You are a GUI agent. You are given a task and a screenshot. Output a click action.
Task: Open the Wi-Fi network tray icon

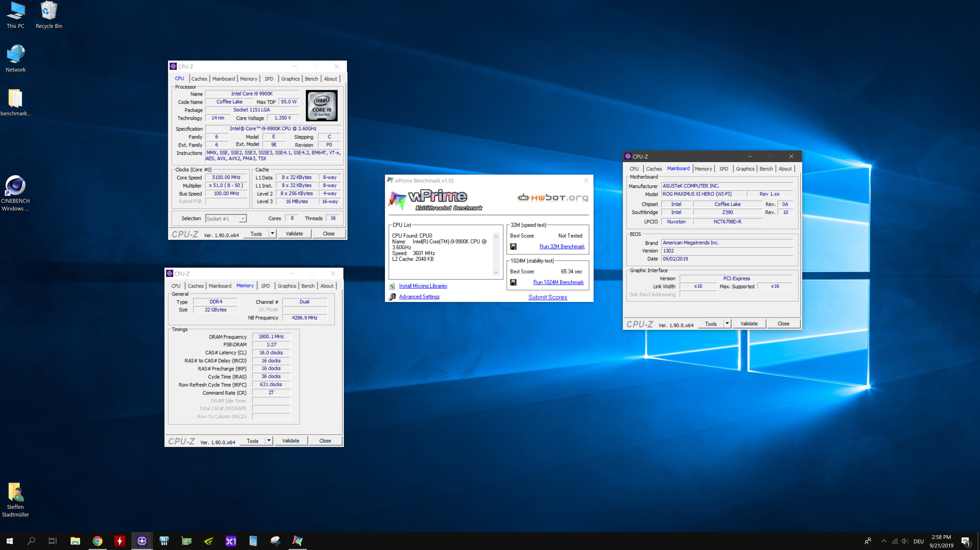[895, 541]
